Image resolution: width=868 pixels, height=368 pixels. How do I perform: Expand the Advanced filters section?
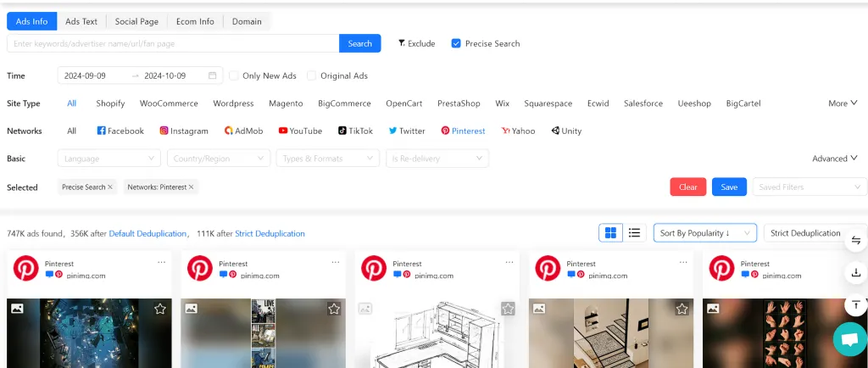click(835, 159)
